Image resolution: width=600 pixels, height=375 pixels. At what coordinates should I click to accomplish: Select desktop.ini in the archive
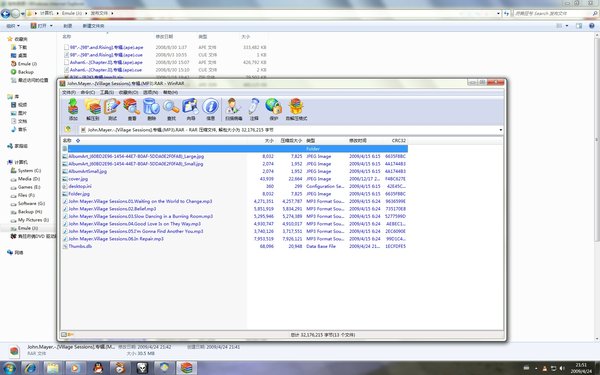[80, 186]
